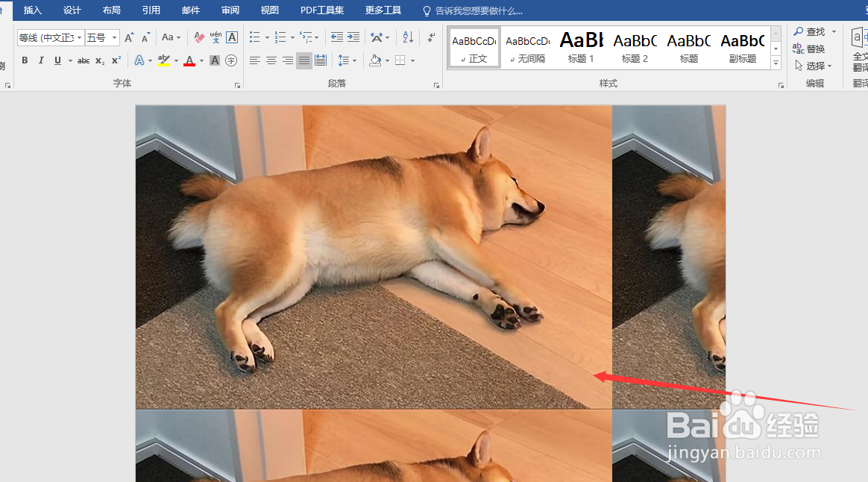Open the Asian layout (A with arrows) tool
The image size is (868, 482).
pos(377,37)
